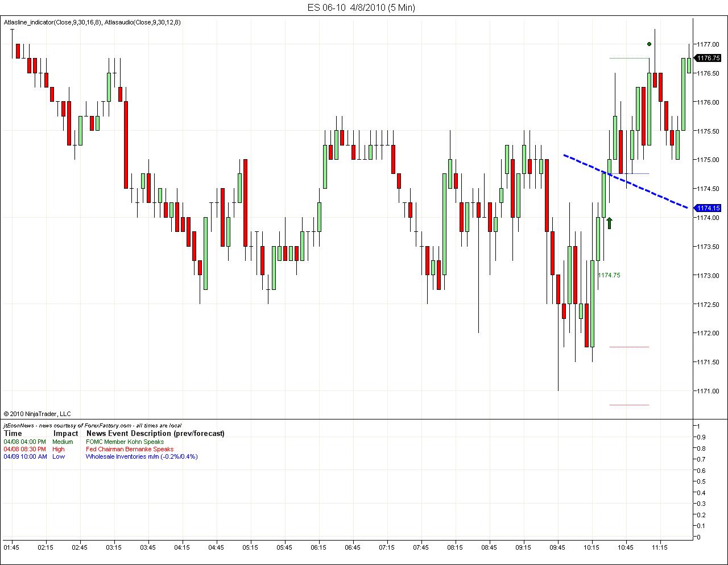
Task: Click the blue 1174.15 price label
Action: pyautogui.click(x=708, y=208)
